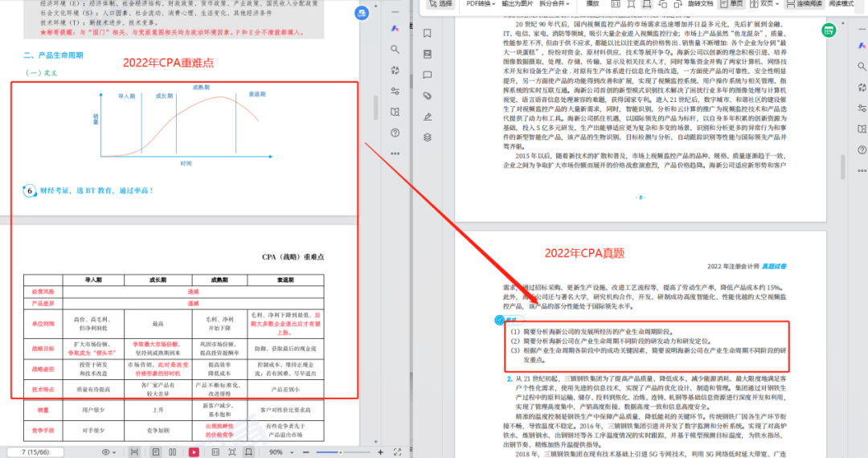Start slideshow with the red play button
This screenshot has width=868, height=458.
click(x=194, y=452)
